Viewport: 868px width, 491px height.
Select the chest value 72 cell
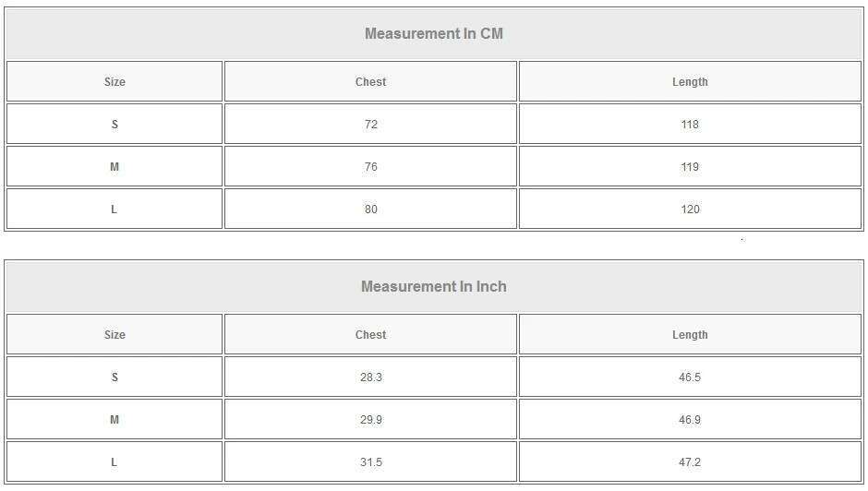click(x=370, y=125)
